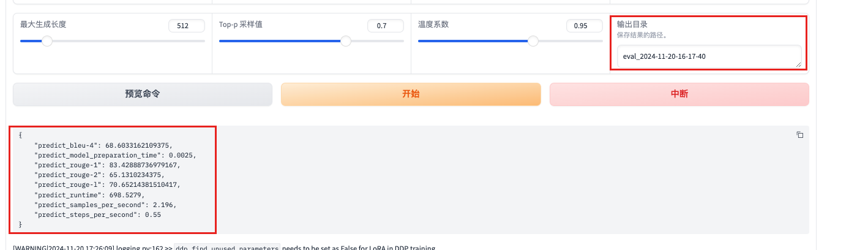868x250 pixels.
Task: Abort the run with the 中断 button
Action: (x=679, y=94)
